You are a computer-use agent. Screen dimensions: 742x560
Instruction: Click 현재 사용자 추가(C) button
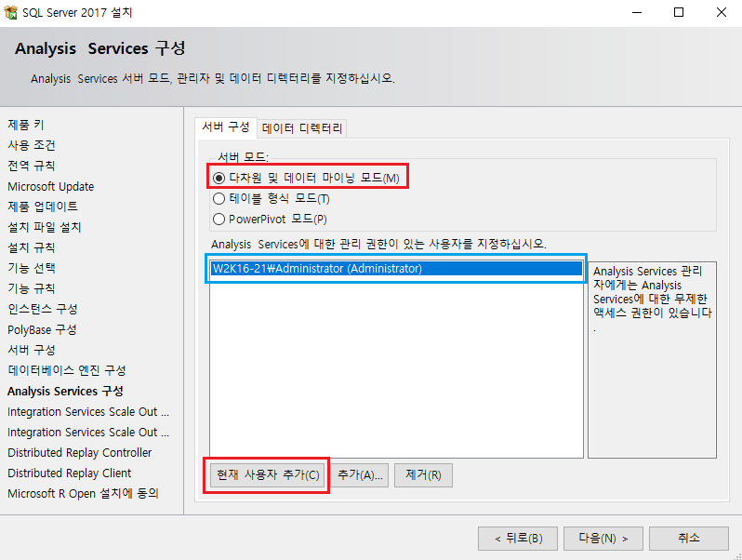[x=268, y=474]
